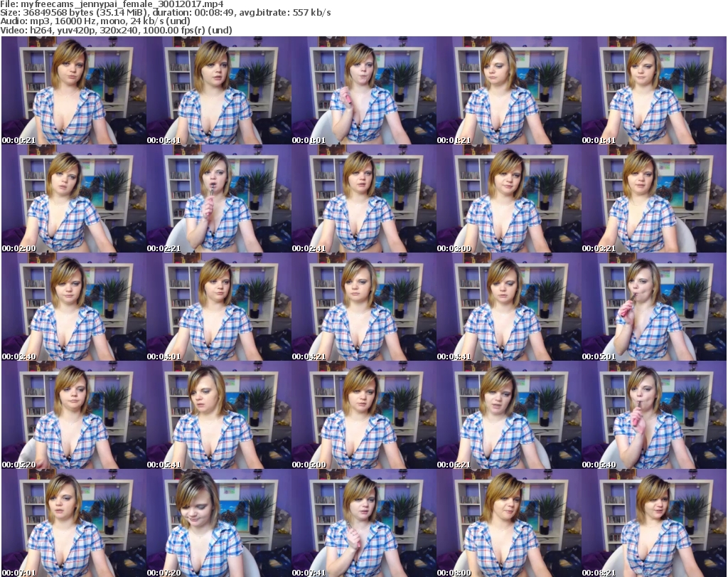Select the thumbnail stamped 00:07:20
Screen dimensions: 728x577
tap(219, 523)
